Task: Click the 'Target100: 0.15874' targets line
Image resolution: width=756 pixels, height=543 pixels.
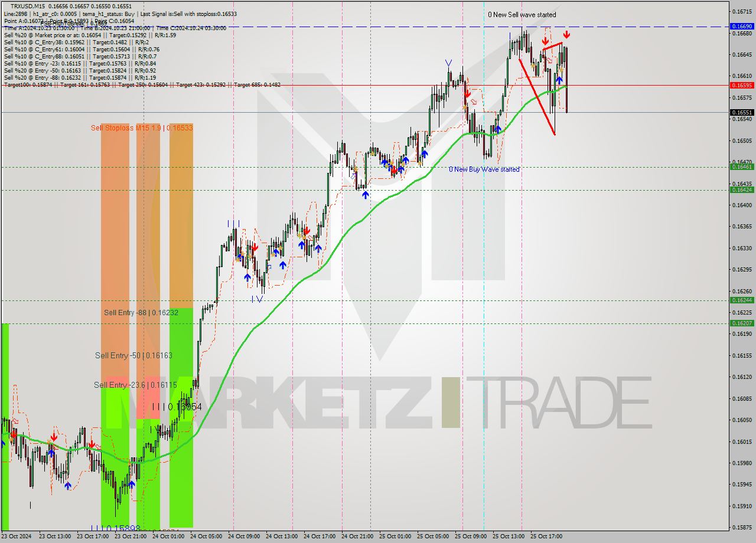Action: [142, 84]
